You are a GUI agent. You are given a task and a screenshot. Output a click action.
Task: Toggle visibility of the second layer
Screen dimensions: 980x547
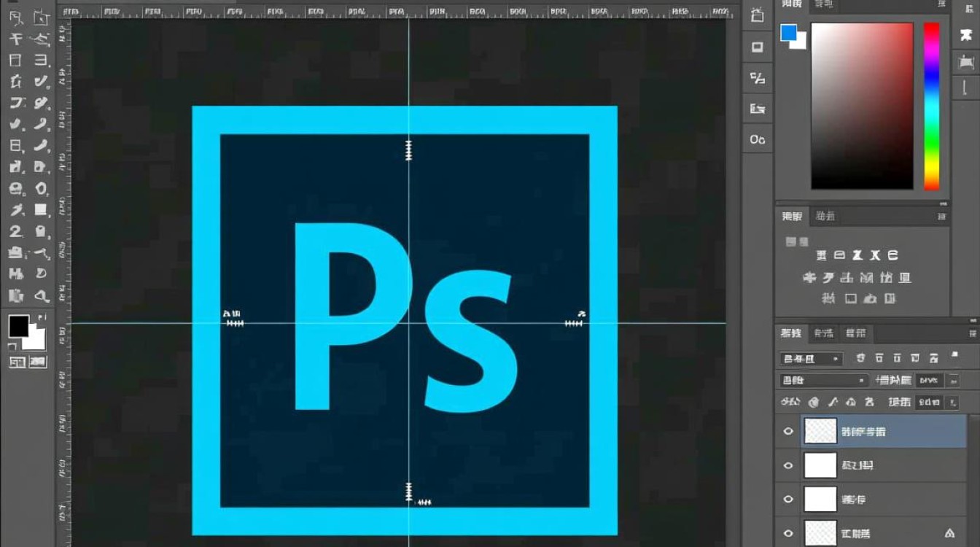coord(788,465)
